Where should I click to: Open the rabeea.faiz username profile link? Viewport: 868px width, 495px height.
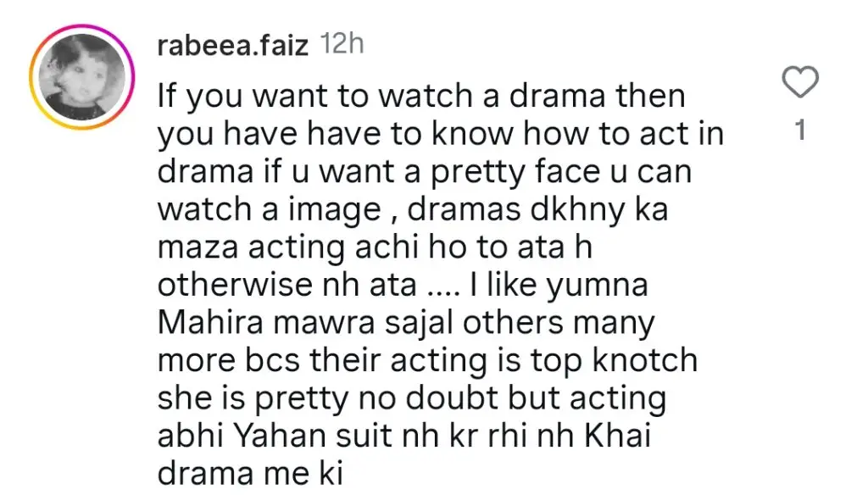pos(234,45)
